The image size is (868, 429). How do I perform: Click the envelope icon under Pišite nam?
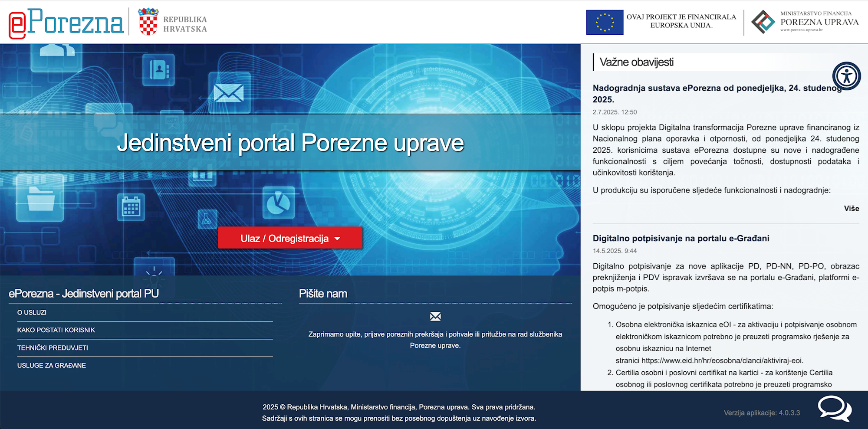435,317
